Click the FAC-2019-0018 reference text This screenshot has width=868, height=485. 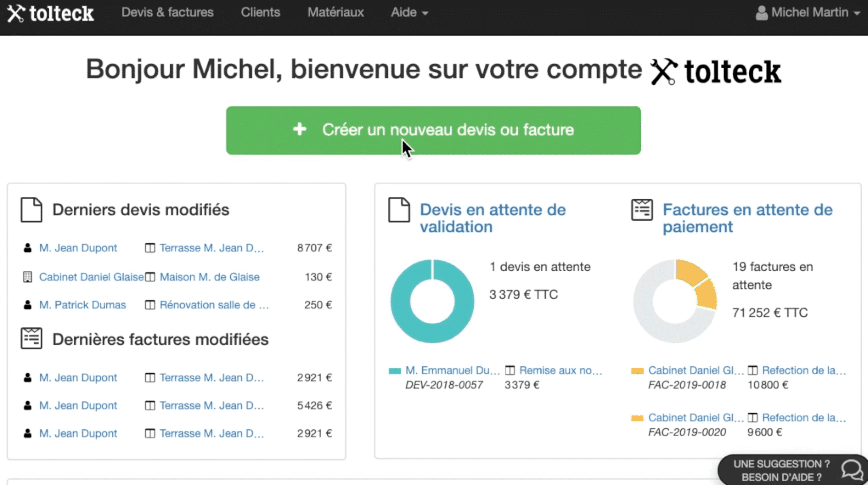point(687,385)
